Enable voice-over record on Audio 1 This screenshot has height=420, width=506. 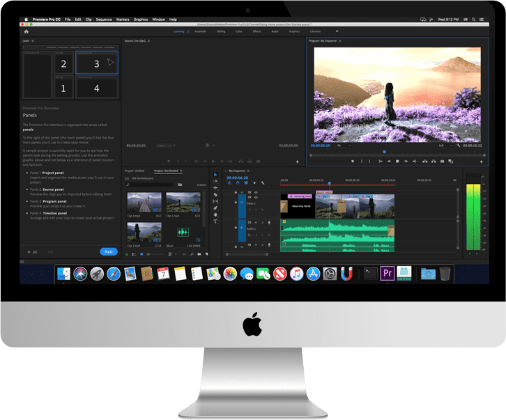pyautogui.click(x=269, y=223)
